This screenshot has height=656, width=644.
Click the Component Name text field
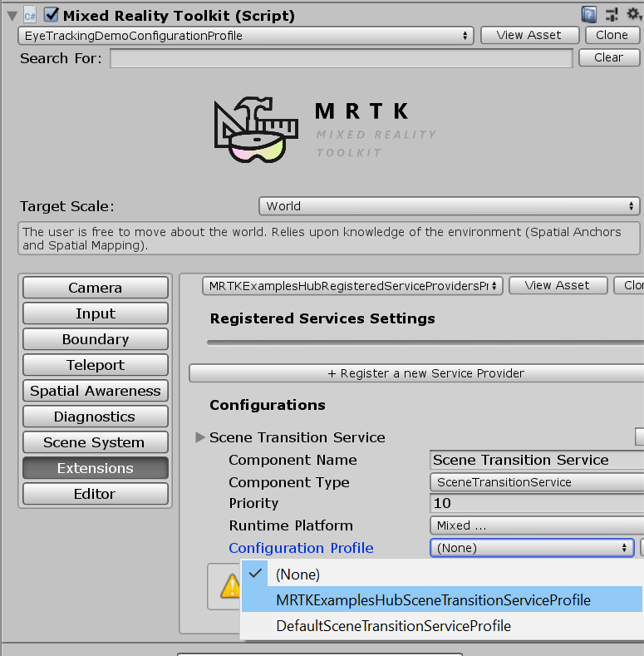pos(537,460)
